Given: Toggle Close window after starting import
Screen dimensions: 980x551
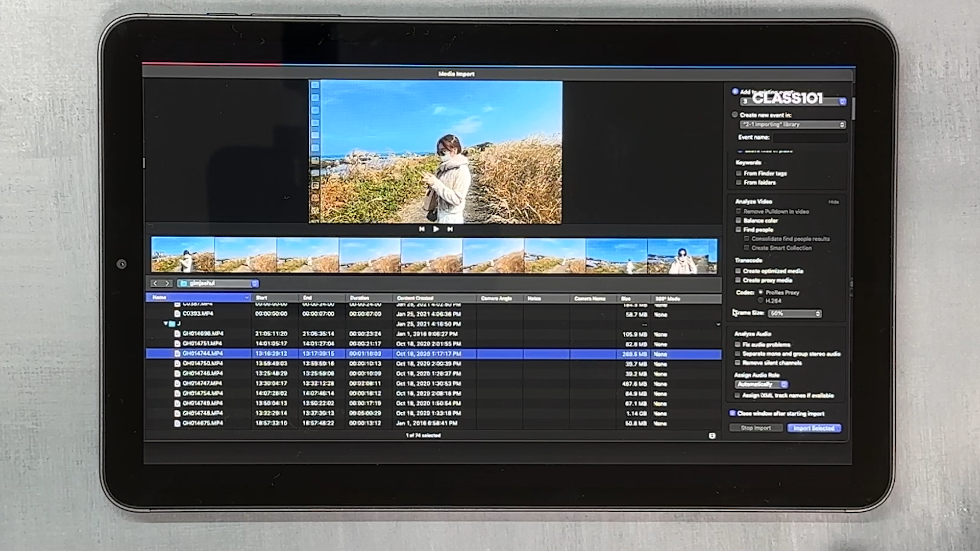Looking at the screenshot, I should 732,413.
